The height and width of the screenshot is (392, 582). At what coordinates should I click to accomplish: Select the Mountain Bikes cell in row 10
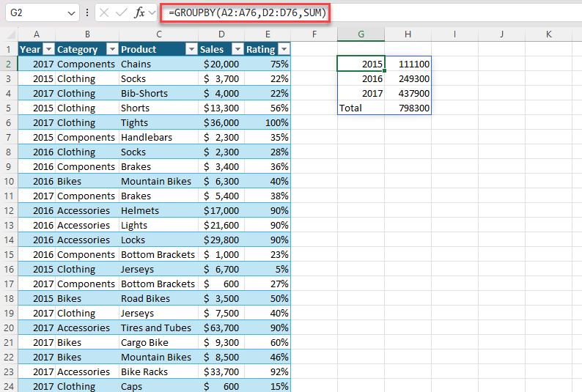click(158, 181)
